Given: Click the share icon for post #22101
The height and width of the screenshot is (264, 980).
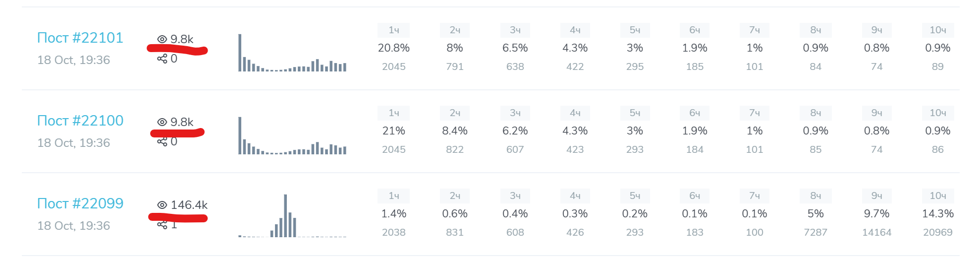Looking at the screenshot, I should (162, 59).
